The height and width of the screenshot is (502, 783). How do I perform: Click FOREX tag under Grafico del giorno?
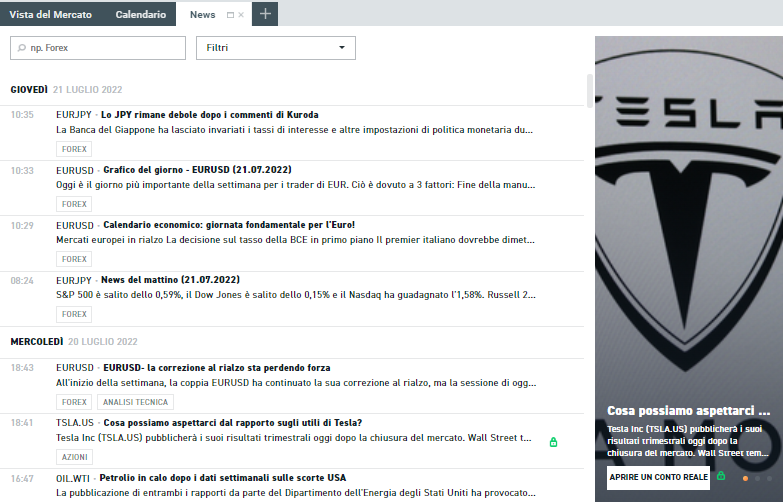tap(74, 204)
